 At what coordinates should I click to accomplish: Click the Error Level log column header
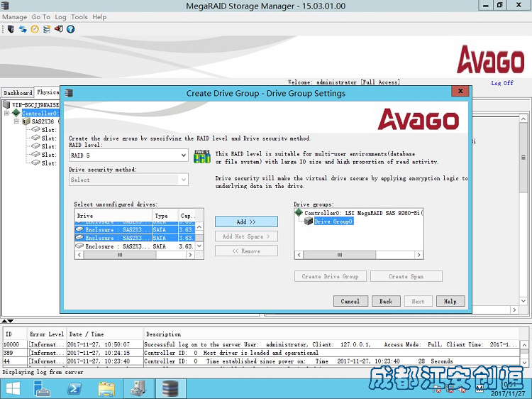pyautogui.click(x=47, y=334)
